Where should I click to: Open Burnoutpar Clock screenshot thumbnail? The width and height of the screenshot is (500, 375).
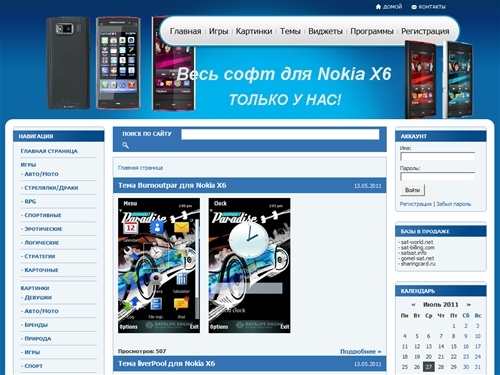(x=249, y=265)
